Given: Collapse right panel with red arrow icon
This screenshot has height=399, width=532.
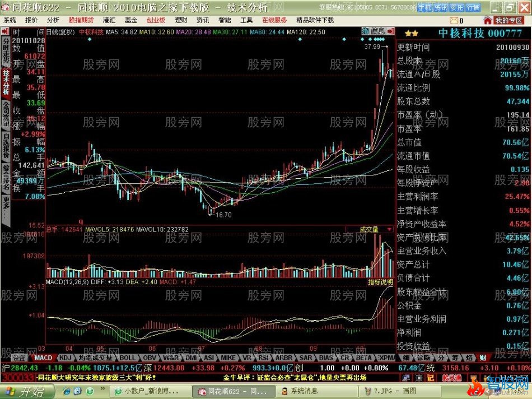Looking at the screenshot, I should [x=390, y=31].
